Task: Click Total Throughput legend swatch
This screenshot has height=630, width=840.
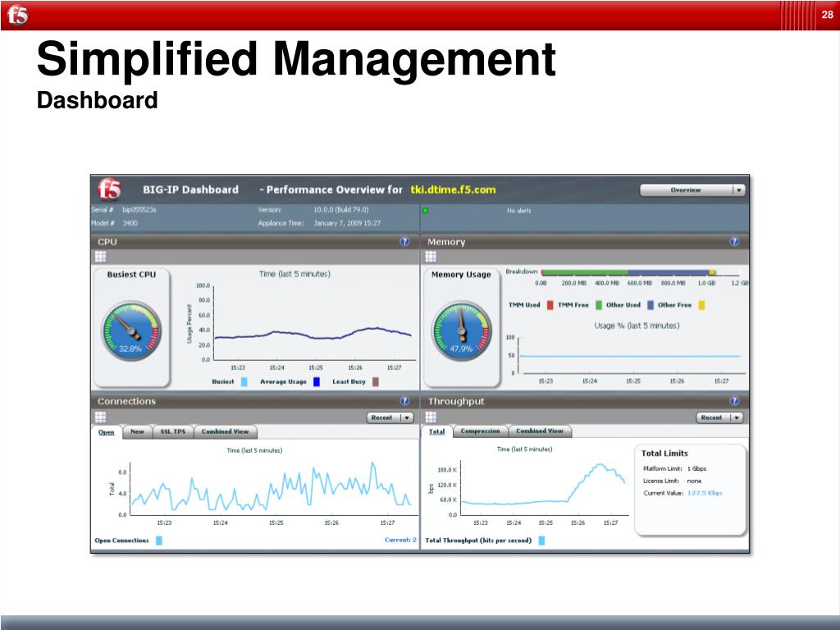Action: pyautogui.click(x=541, y=541)
